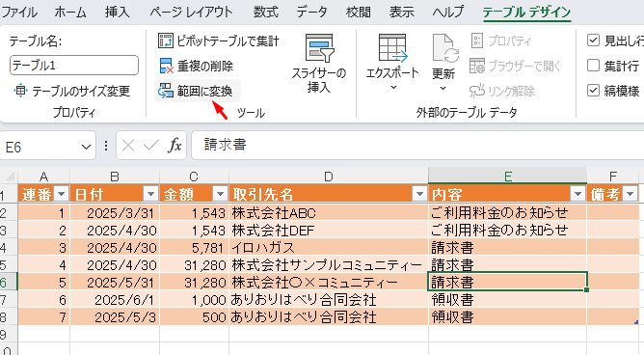The height and width of the screenshot is (355, 644).
Task: Switch to the データ tab
Action: click(x=311, y=12)
